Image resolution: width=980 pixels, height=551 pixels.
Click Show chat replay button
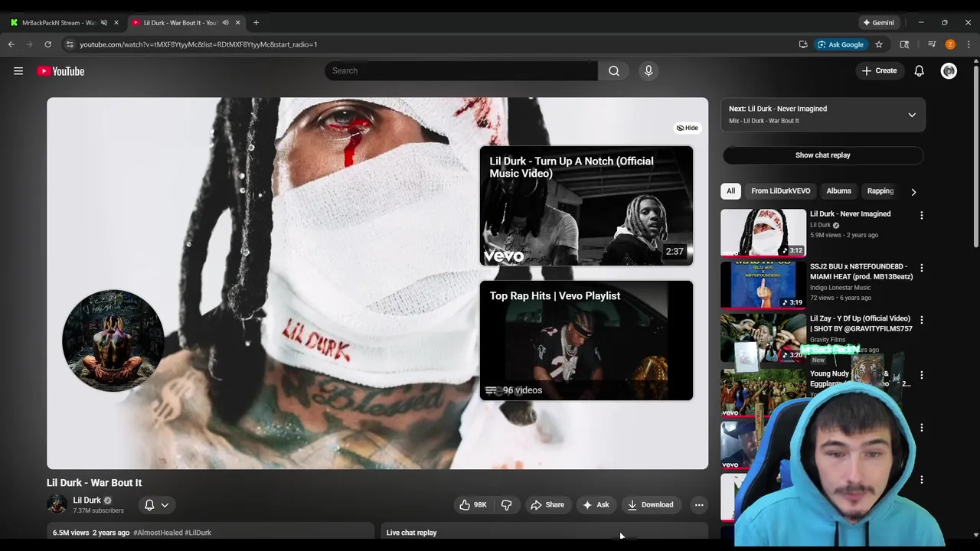823,155
